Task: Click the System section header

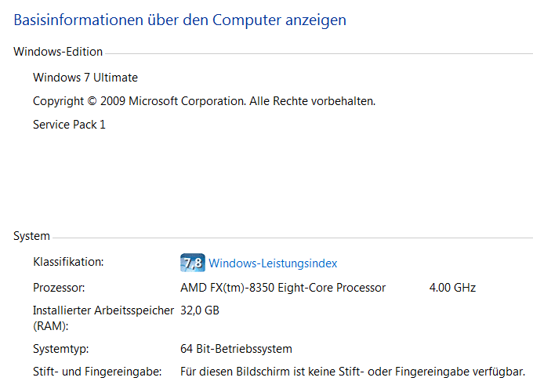Action: click(31, 236)
